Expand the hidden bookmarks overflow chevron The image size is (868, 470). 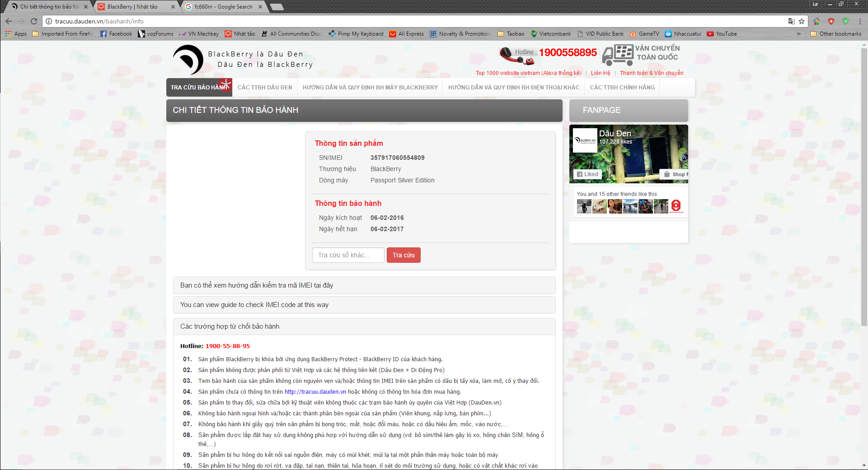point(798,34)
